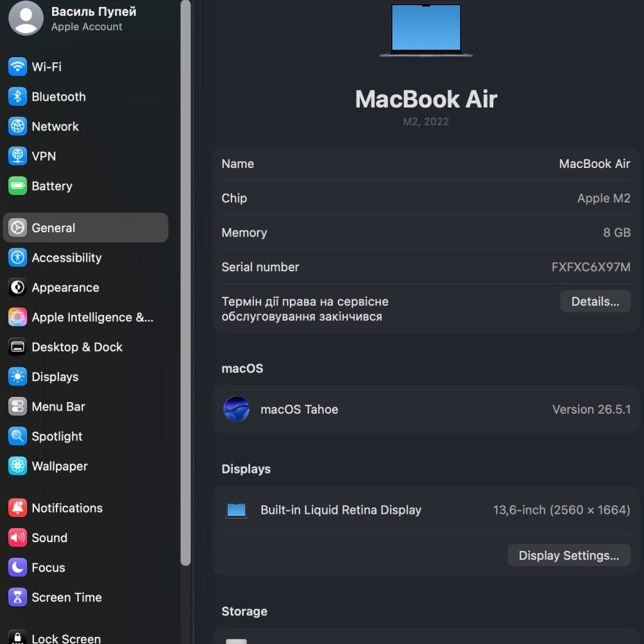Click the Bluetooth icon in sidebar
The width and height of the screenshot is (644, 644).
coord(17,96)
